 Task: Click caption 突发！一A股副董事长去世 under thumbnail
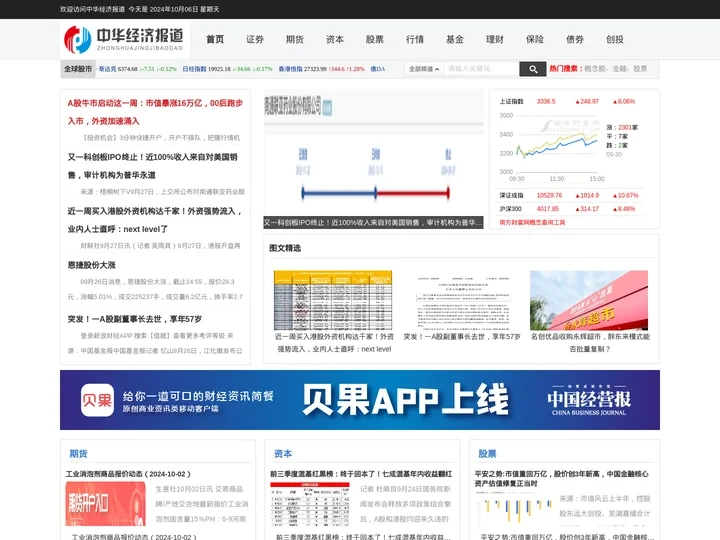click(462, 337)
